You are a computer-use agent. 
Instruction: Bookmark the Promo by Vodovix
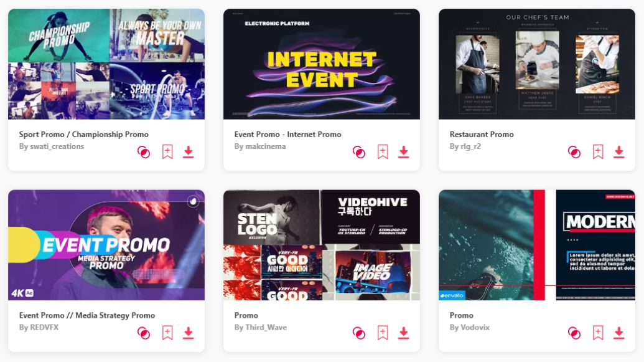click(598, 333)
